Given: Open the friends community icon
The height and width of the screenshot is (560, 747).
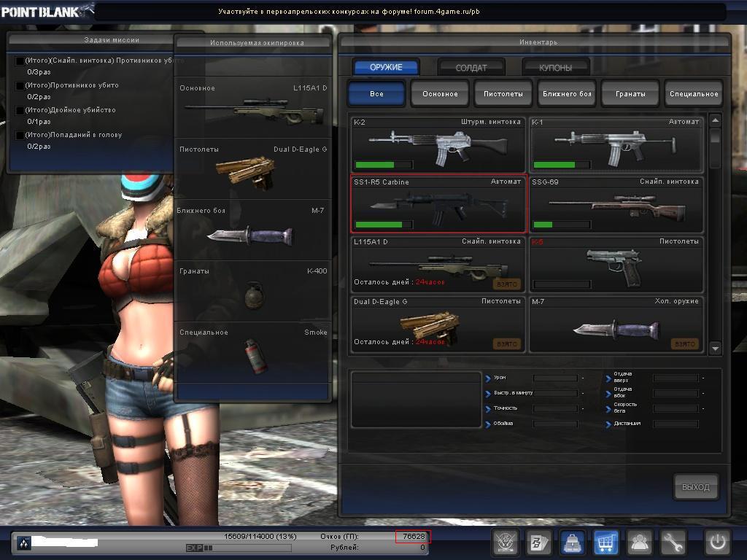Looking at the screenshot, I should [639, 542].
